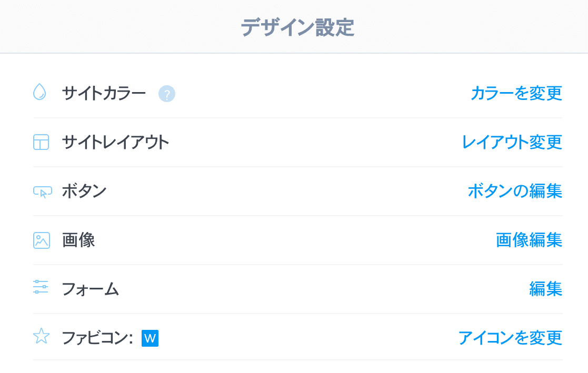Screen dimensions: 588x373
Task: Click the デザイン設定 header title
Action: click(x=297, y=27)
